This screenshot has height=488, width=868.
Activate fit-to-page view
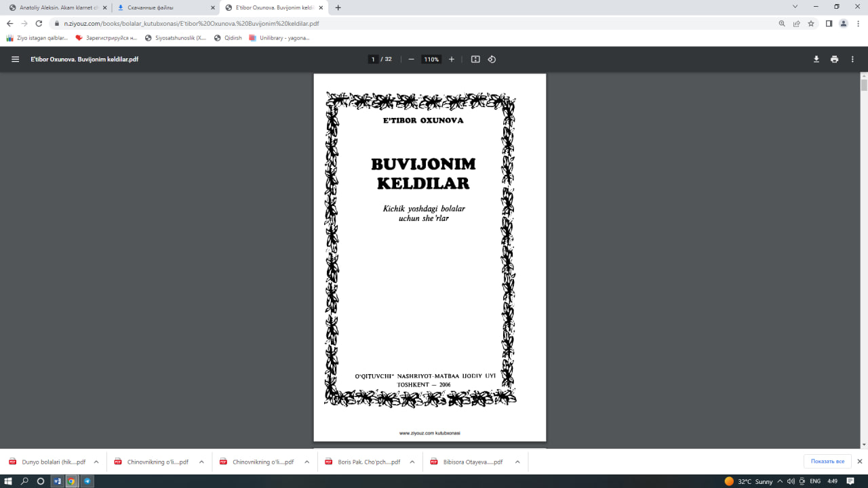[x=475, y=59]
